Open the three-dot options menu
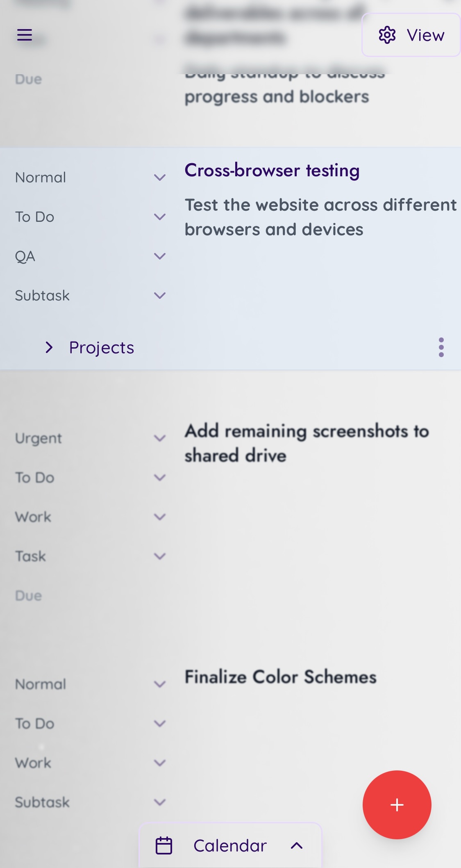The image size is (461, 868). (x=441, y=347)
